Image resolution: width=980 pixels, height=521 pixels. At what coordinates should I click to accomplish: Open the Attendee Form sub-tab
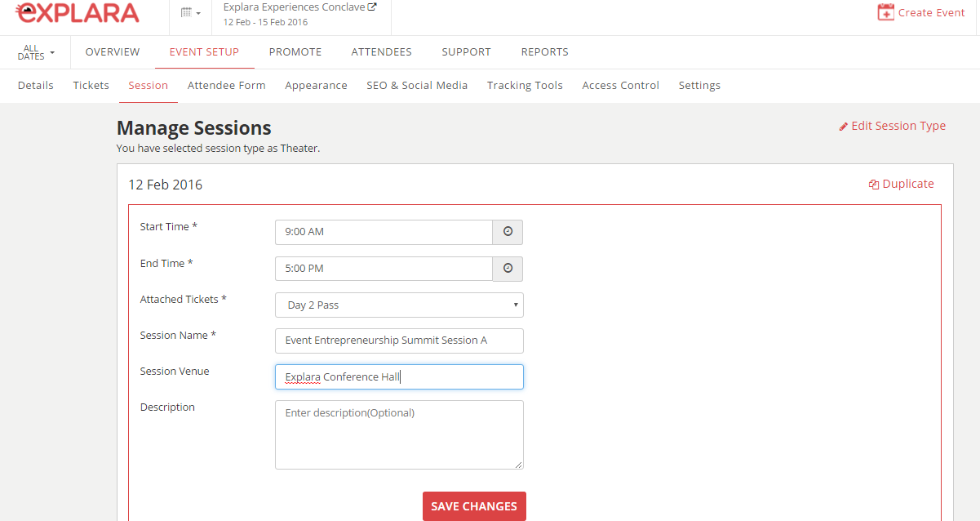click(x=227, y=86)
